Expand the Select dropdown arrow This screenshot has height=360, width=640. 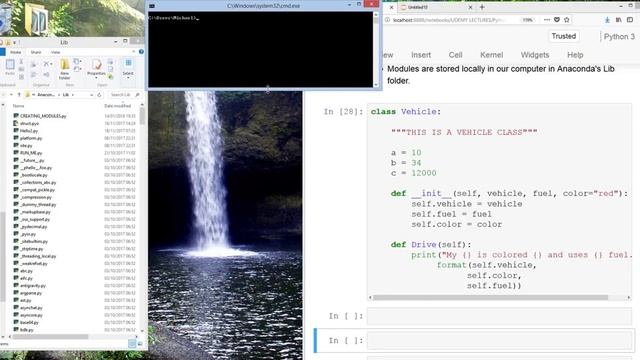[128, 78]
